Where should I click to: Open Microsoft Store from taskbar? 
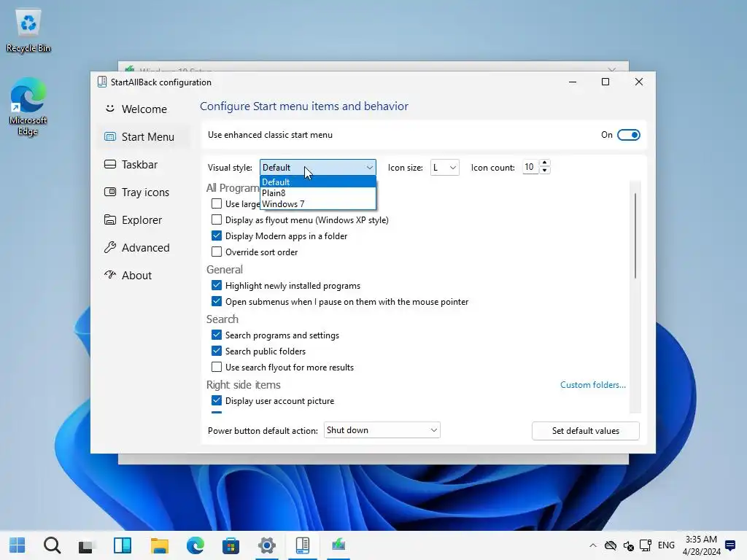pyautogui.click(x=231, y=545)
